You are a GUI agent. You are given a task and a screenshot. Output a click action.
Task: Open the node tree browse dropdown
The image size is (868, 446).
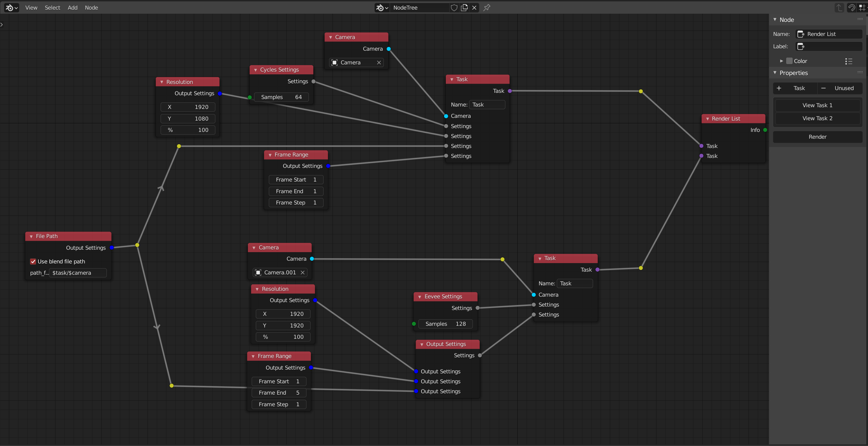[x=382, y=8]
